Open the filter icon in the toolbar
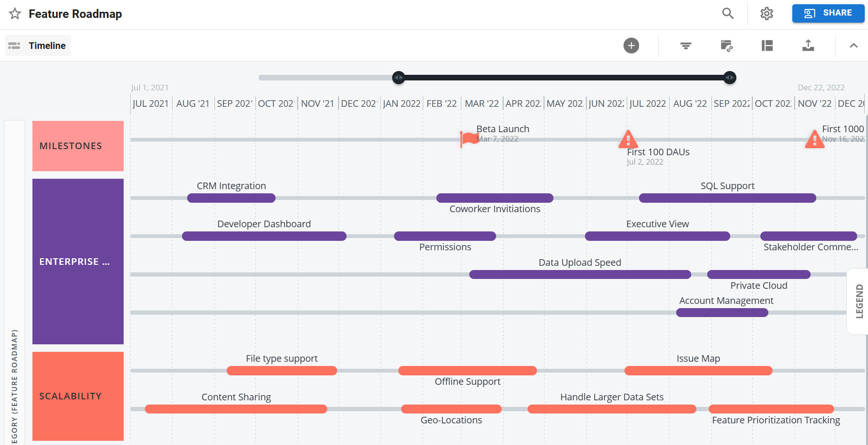868x445 pixels. click(686, 45)
